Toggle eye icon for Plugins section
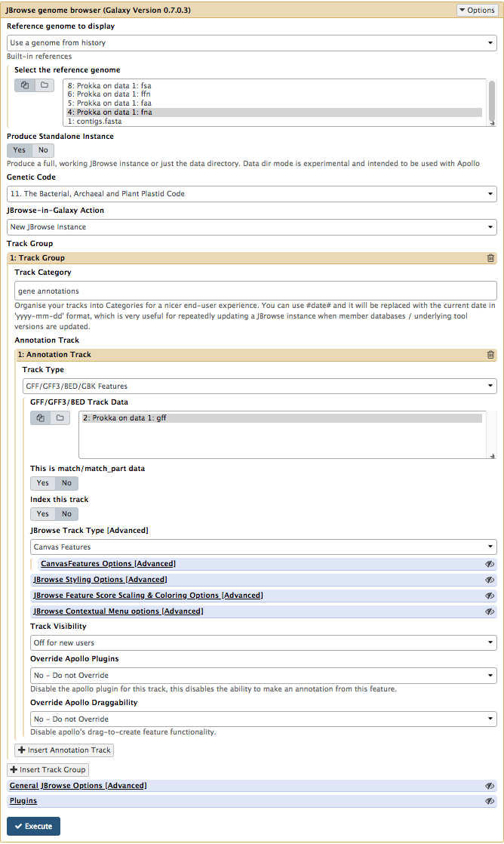This screenshot has width=504, height=844. (490, 802)
